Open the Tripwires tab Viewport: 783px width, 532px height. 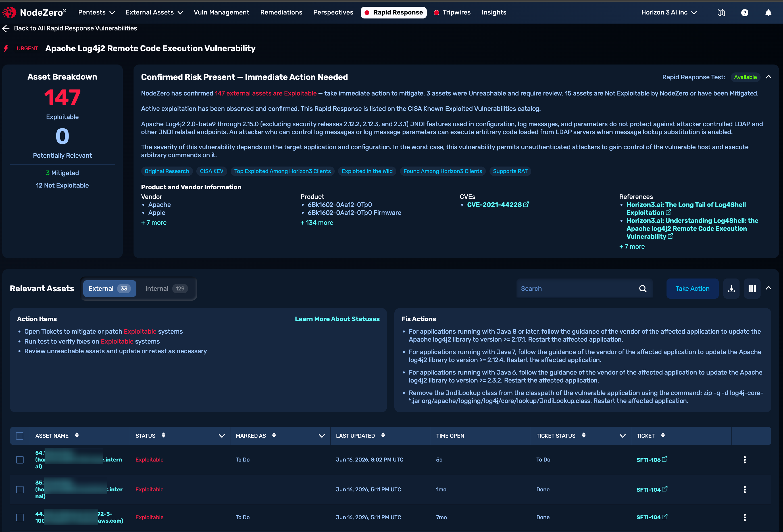[452, 13]
